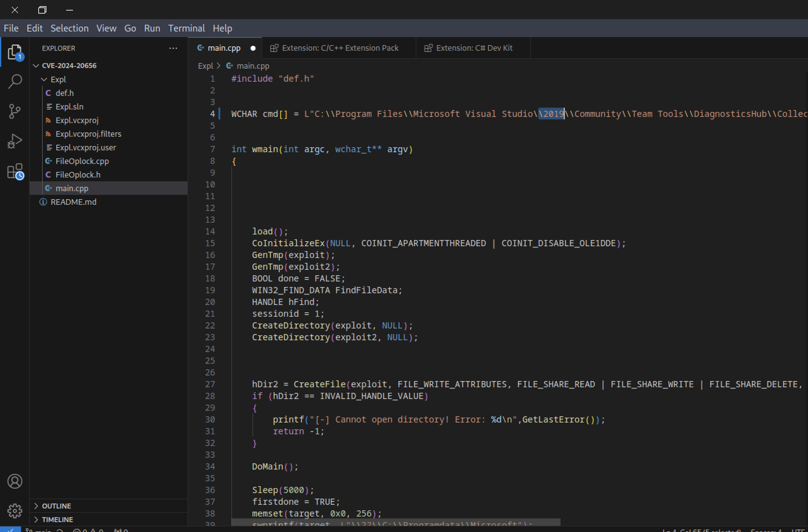Switch to C/C++ Extension Pack tab
This screenshot has height=532, width=808.
click(339, 48)
